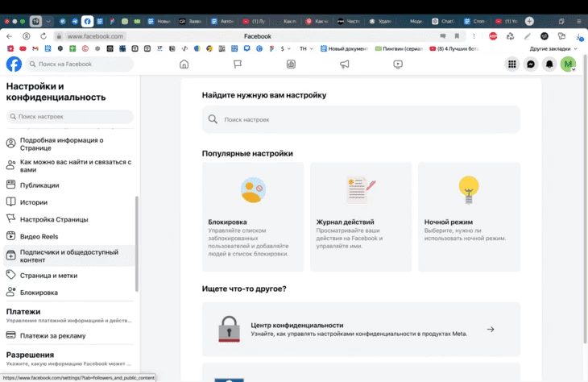This screenshot has width=588, height=382.
Task: Click the left sidebar scrollbar
Action: pyautogui.click(x=137, y=244)
